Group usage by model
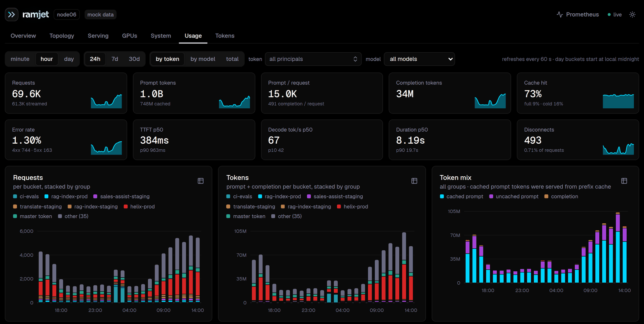 (x=203, y=59)
